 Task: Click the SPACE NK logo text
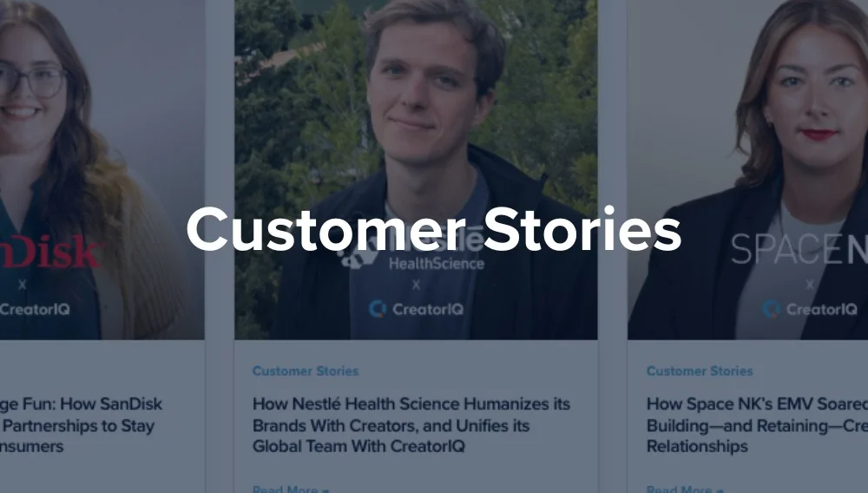pyautogui.click(x=799, y=249)
